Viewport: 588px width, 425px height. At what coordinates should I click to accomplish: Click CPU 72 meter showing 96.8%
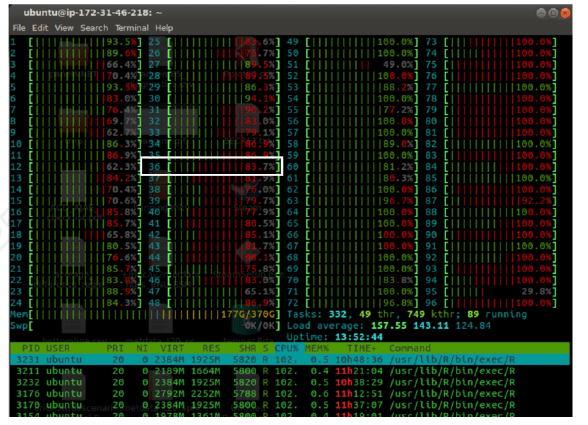[x=353, y=303]
